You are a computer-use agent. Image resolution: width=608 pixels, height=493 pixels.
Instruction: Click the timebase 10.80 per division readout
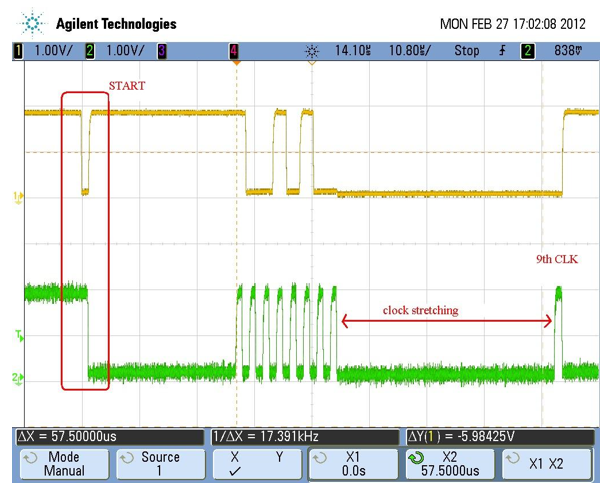click(x=409, y=51)
